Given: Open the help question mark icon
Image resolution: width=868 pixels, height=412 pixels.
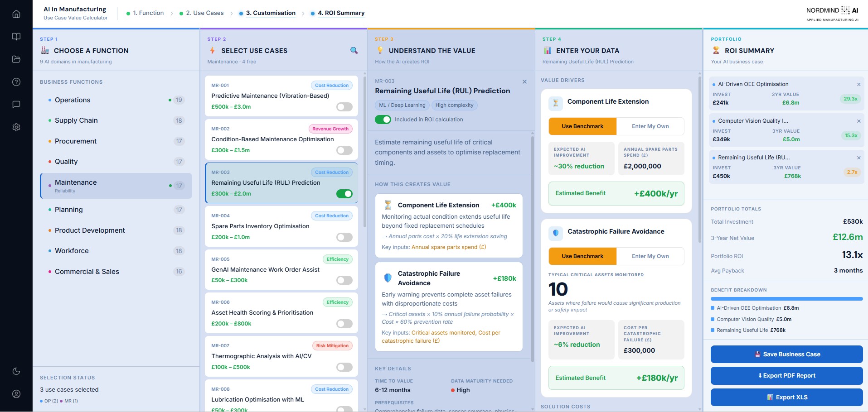Looking at the screenshot, I should click(16, 82).
